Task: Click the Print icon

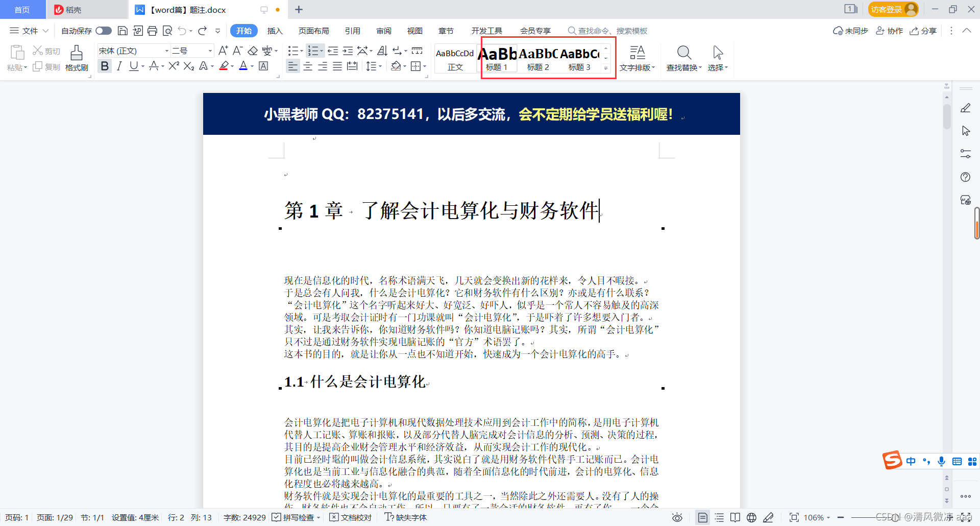Action: pos(152,31)
